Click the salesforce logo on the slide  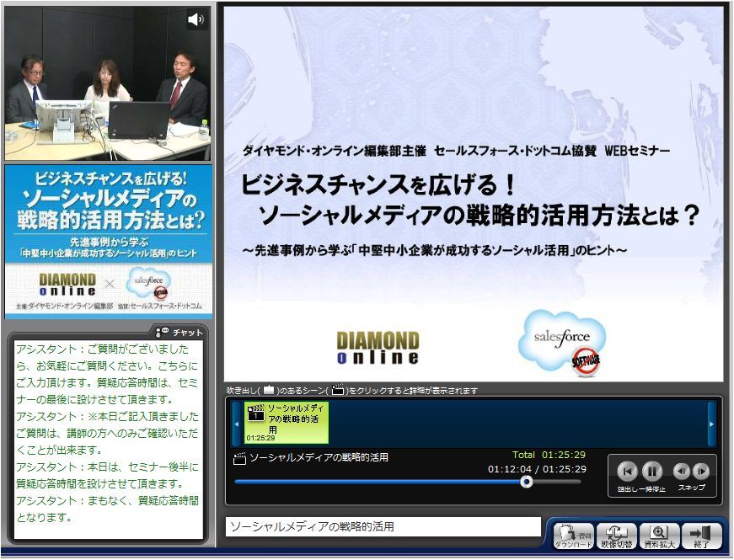tap(562, 343)
